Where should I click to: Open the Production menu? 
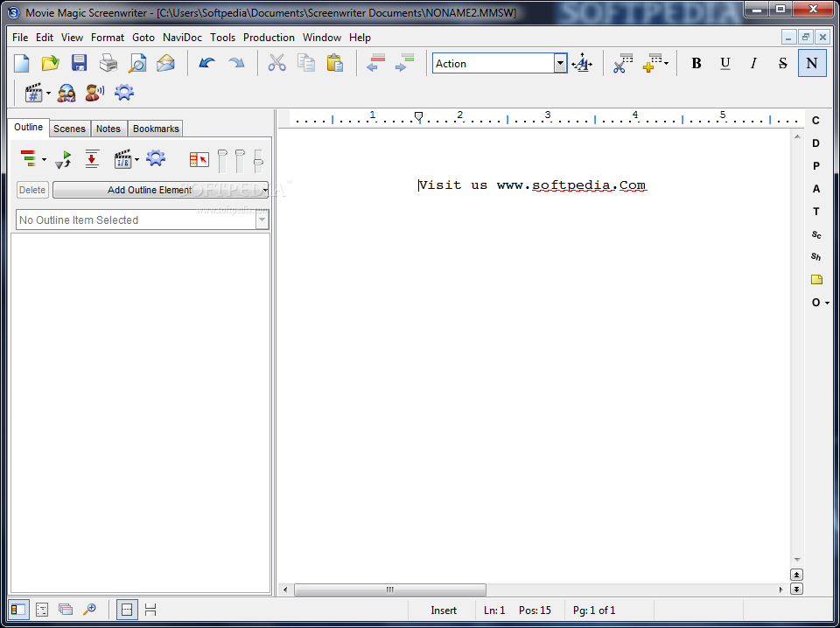(269, 38)
